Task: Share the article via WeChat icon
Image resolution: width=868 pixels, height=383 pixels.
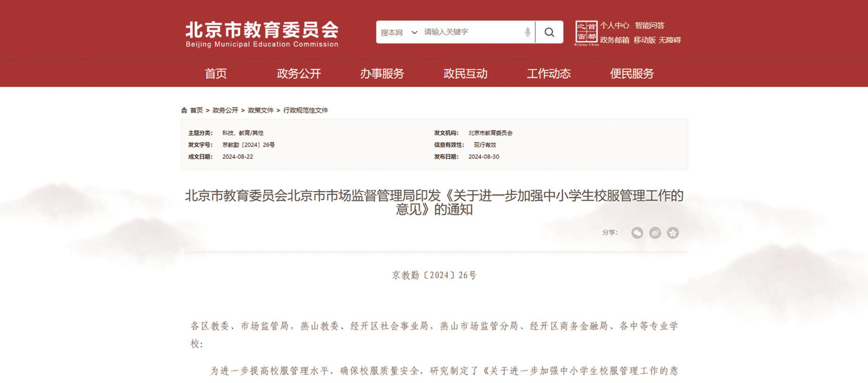Action: click(x=637, y=233)
